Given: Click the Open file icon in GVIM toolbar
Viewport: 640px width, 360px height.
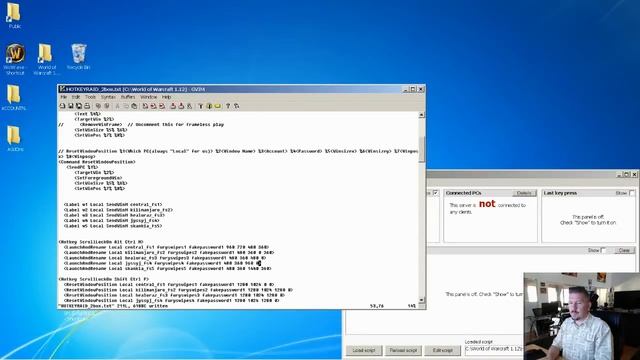Looking at the screenshot, I should click(x=62, y=106).
